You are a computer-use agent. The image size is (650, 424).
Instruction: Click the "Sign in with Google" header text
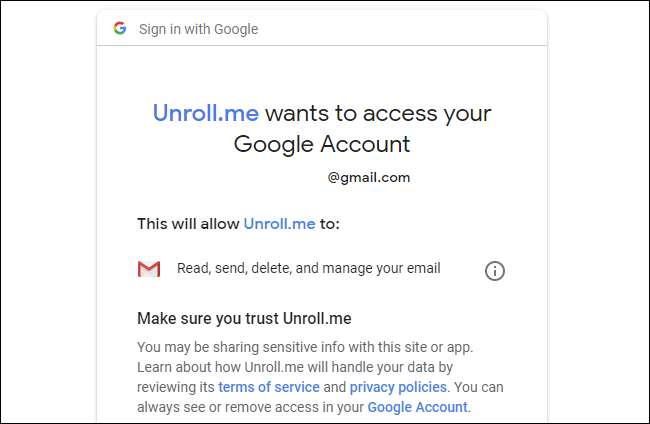point(198,29)
